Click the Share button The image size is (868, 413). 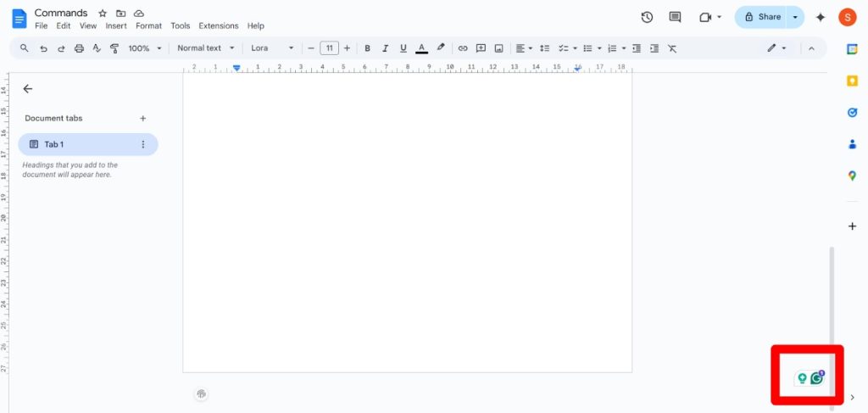click(x=762, y=17)
